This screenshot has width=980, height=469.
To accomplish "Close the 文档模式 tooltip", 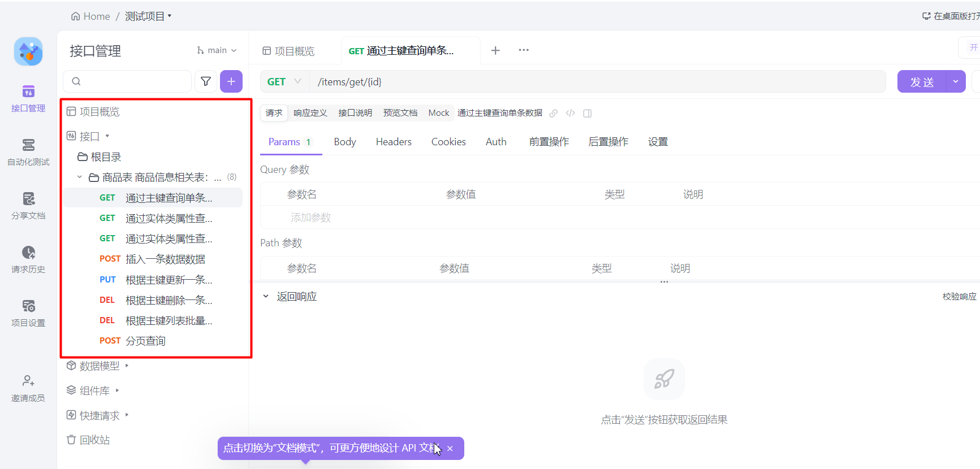I will click(450, 449).
